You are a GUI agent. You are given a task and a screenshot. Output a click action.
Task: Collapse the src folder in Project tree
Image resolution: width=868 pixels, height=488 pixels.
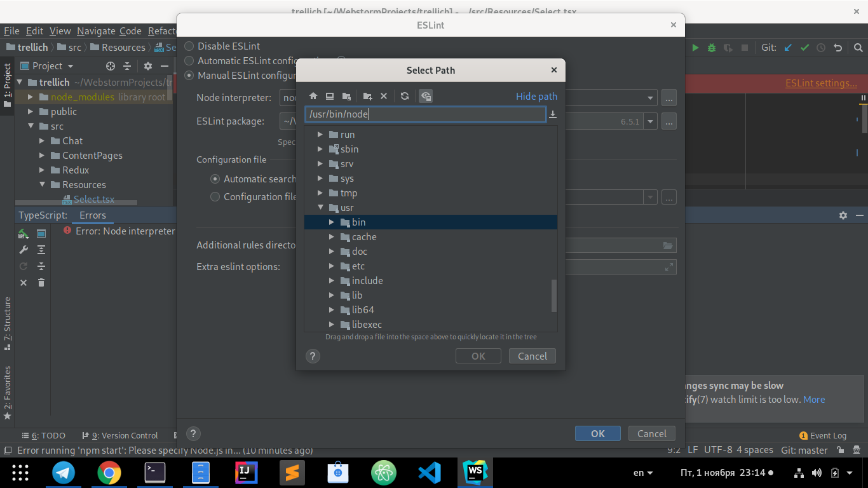pos(31,126)
